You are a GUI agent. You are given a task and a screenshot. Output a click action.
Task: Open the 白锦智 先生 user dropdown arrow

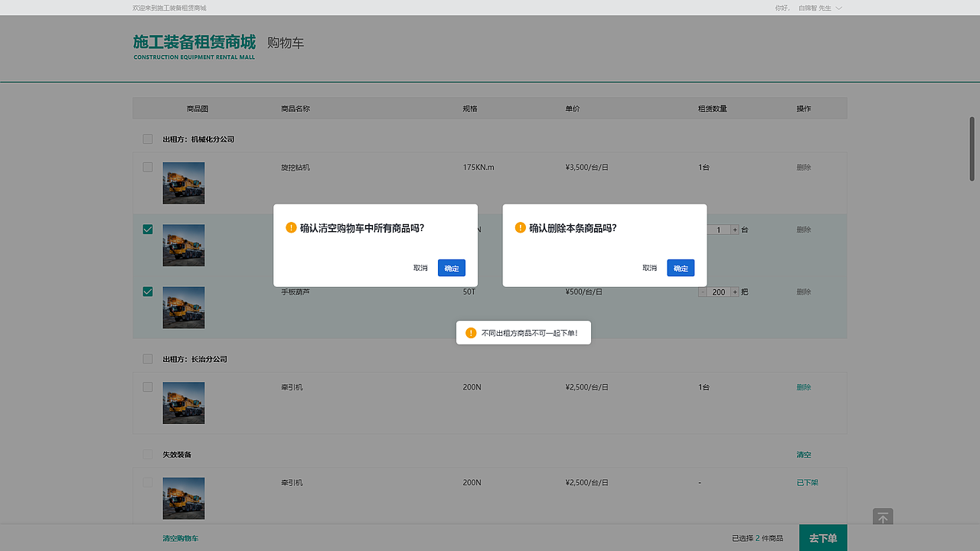(838, 8)
